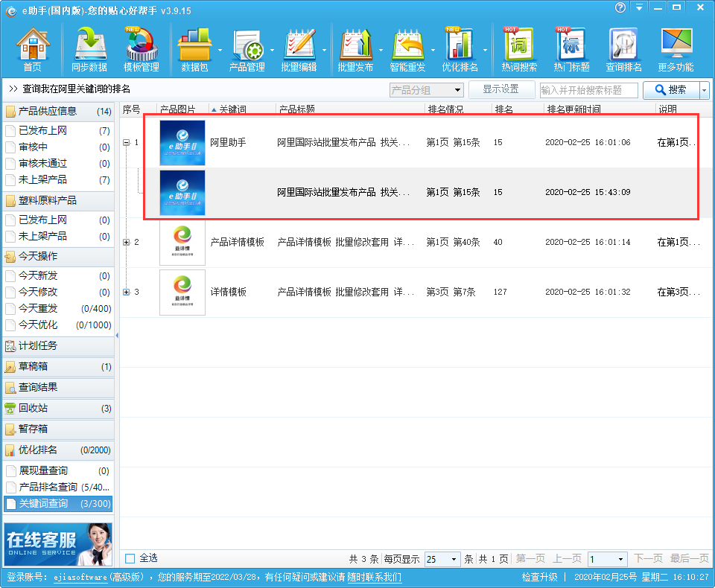This screenshot has height=588, width=715.
Task: Click the 显示设置 display settings button
Action: point(501,89)
